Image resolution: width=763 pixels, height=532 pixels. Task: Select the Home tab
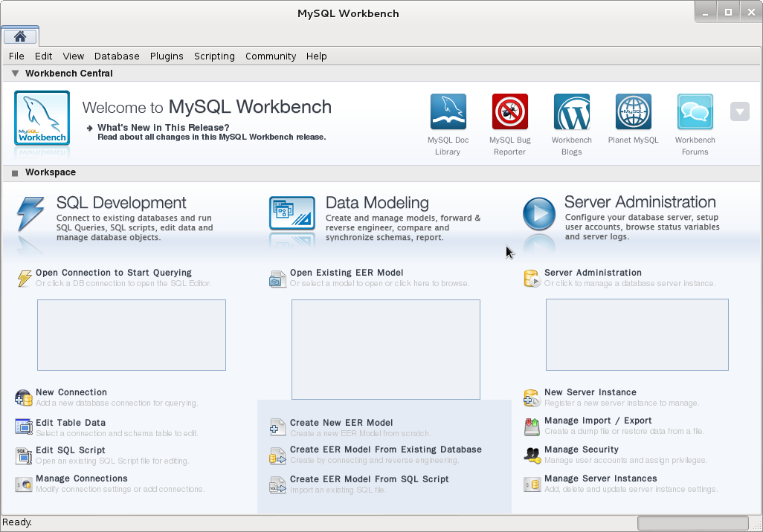[x=20, y=36]
